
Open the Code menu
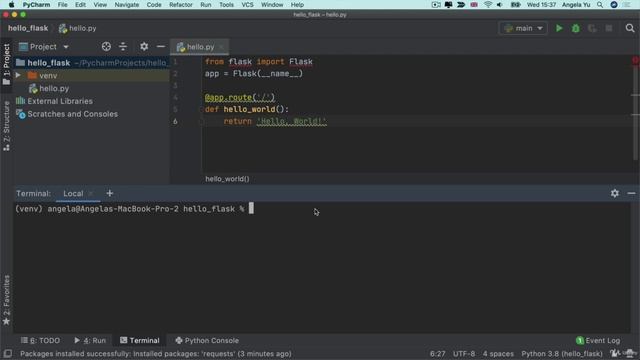coord(154,5)
